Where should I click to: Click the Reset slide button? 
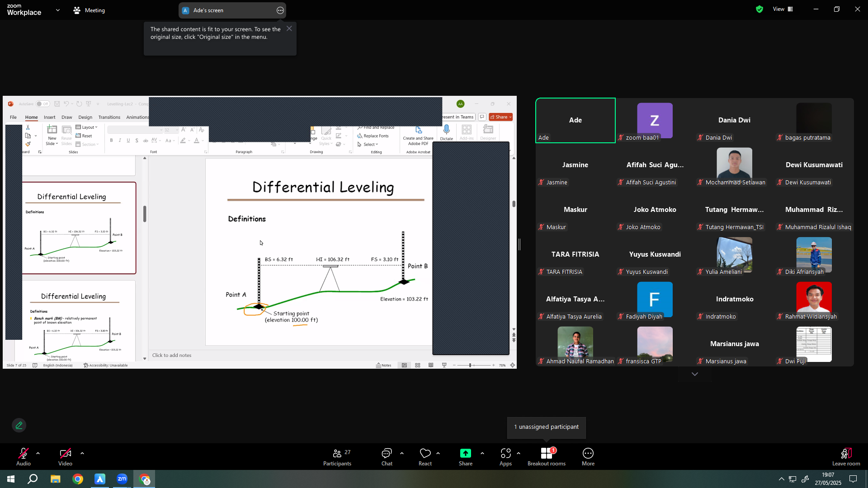(84, 136)
